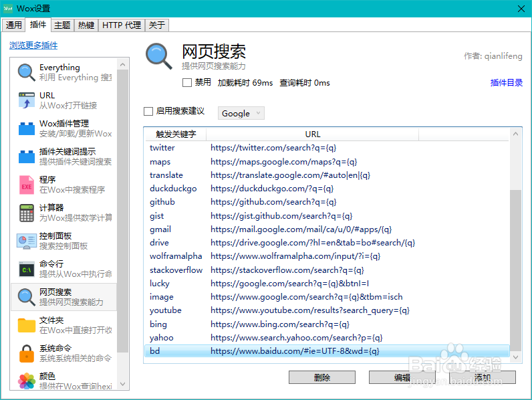Select the lucky keyword row

point(327,284)
